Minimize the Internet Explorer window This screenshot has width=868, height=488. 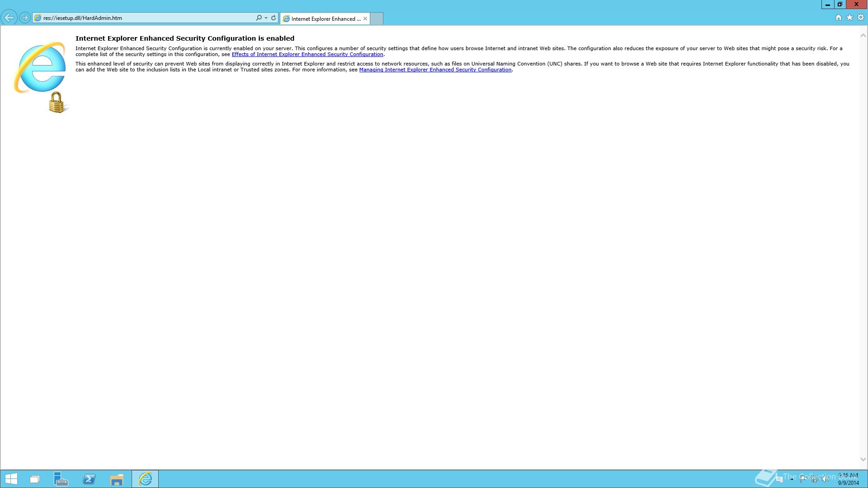tap(828, 5)
